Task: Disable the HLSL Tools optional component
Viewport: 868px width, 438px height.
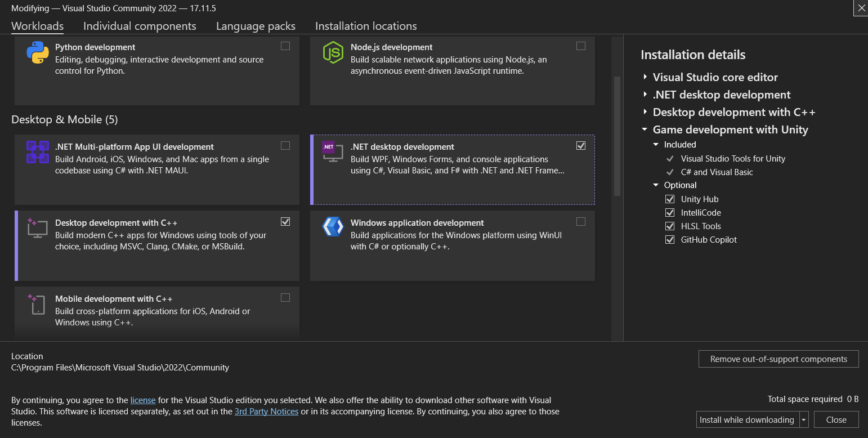Action: click(670, 226)
